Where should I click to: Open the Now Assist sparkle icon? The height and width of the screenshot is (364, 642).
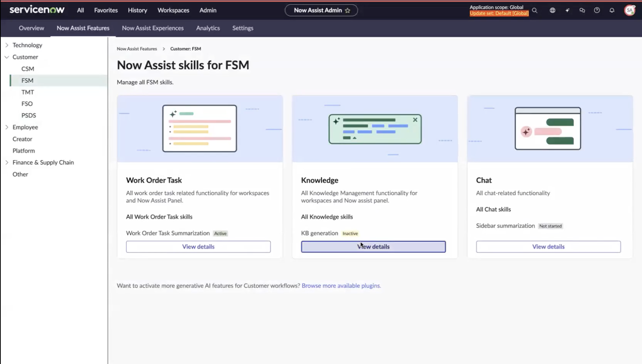[567, 11]
